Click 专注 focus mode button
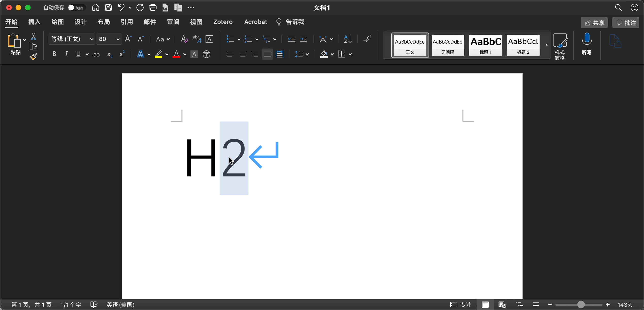The image size is (644, 310). pos(461,305)
